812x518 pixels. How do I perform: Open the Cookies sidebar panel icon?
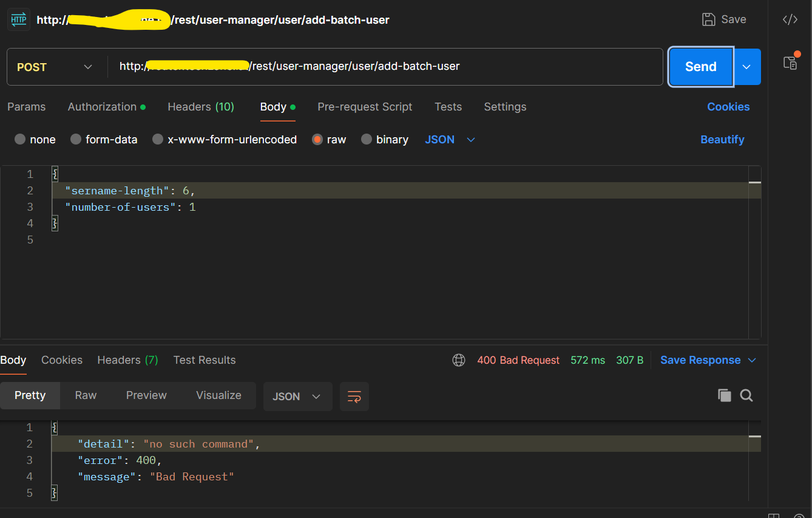pos(791,63)
